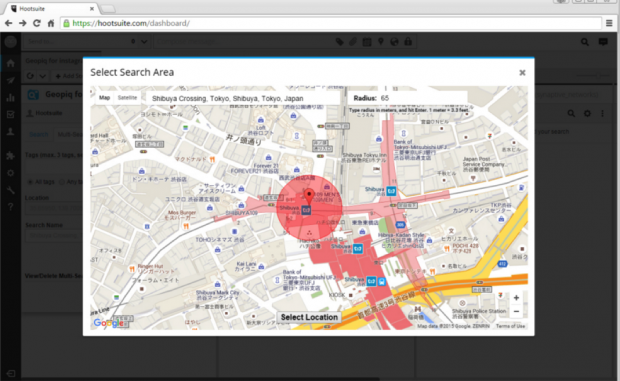The image size is (620, 381).
Task: Click the Search Name input field
Action: point(54,236)
